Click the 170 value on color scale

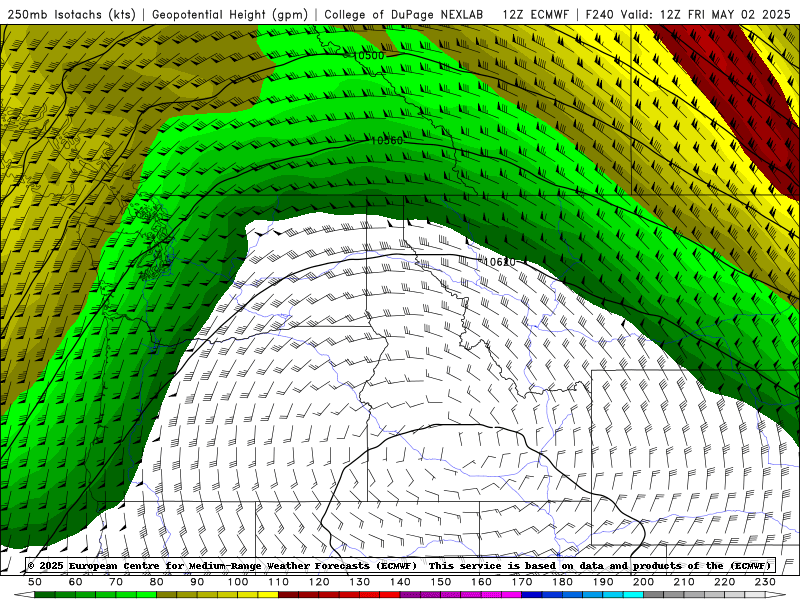(x=522, y=582)
